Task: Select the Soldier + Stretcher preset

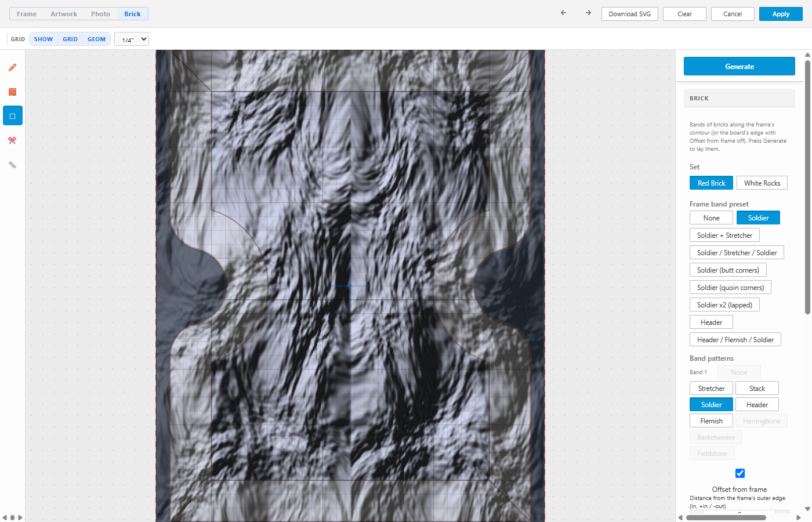Action: tap(724, 235)
